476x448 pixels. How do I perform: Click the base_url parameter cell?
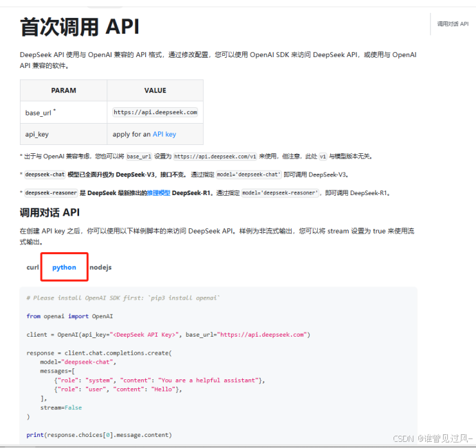63,112
